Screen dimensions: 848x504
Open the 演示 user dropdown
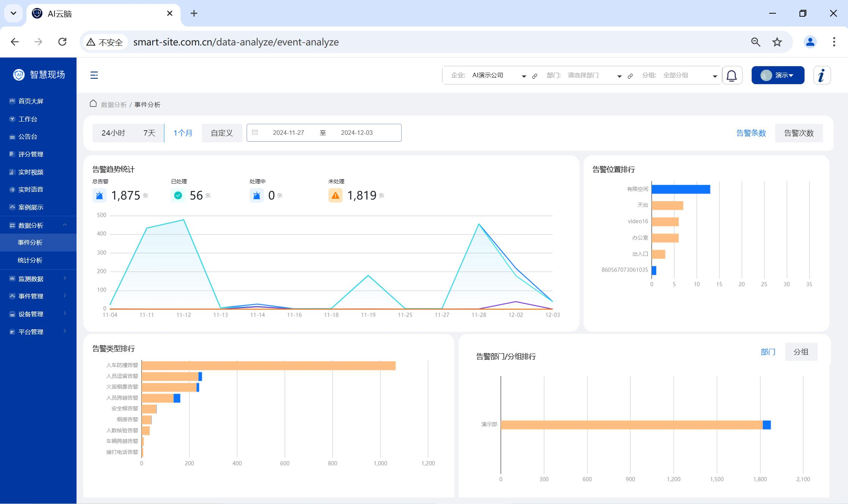778,75
